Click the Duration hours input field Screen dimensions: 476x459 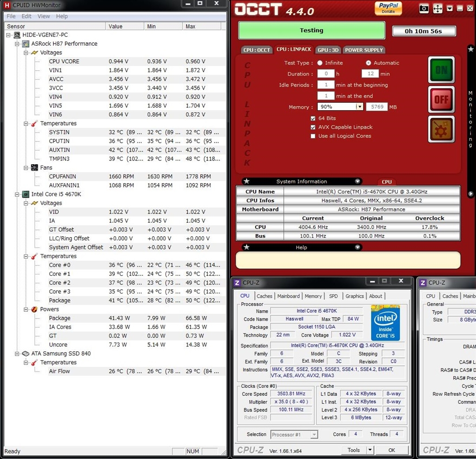click(326, 74)
